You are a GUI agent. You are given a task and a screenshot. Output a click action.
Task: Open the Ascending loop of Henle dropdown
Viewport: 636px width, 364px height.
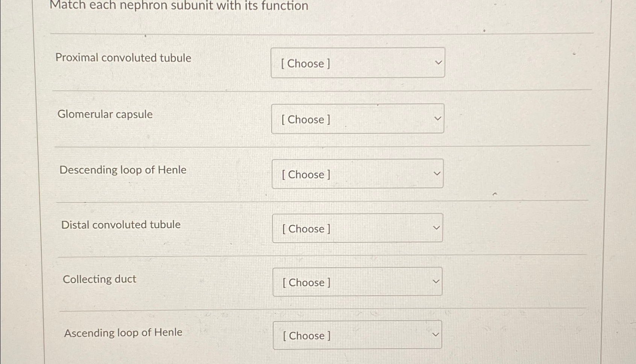pos(357,335)
